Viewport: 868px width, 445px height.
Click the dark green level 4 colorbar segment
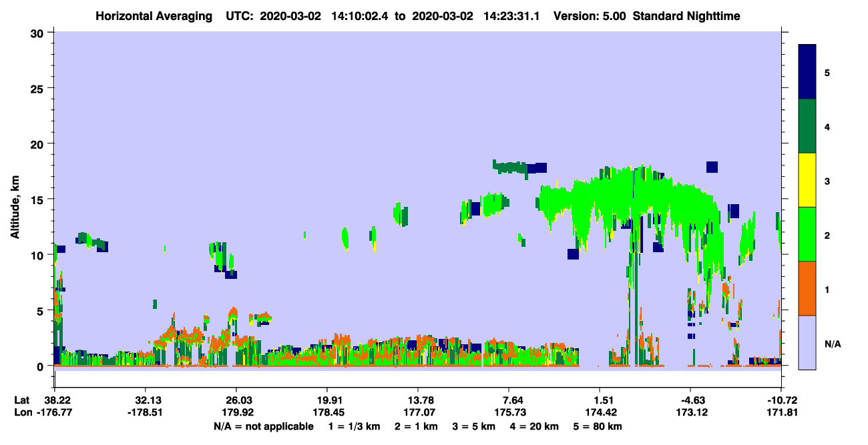[x=807, y=126]
